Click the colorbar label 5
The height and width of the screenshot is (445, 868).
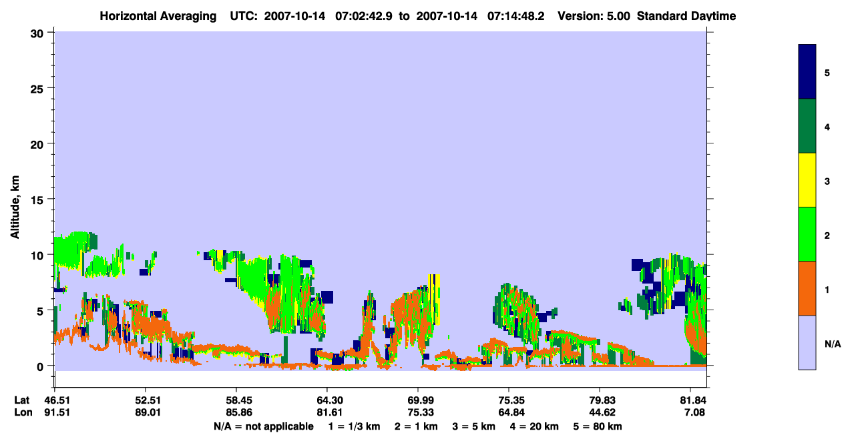click(827, 72)
